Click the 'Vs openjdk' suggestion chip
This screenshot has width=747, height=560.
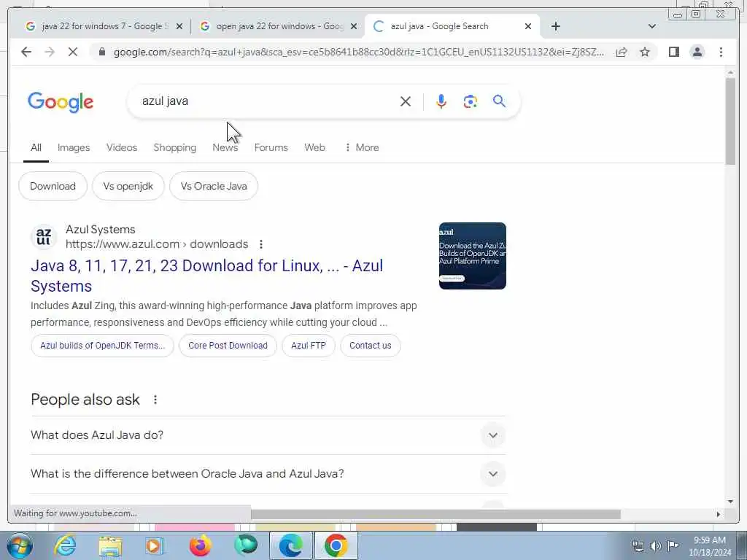[x=128, y=186]
